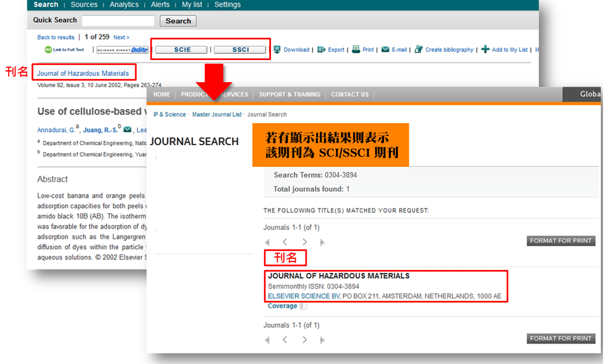Click the Search Terms 0304-3894 text
The height and width of the screenshot is (364, 608).
pos(315,175)
